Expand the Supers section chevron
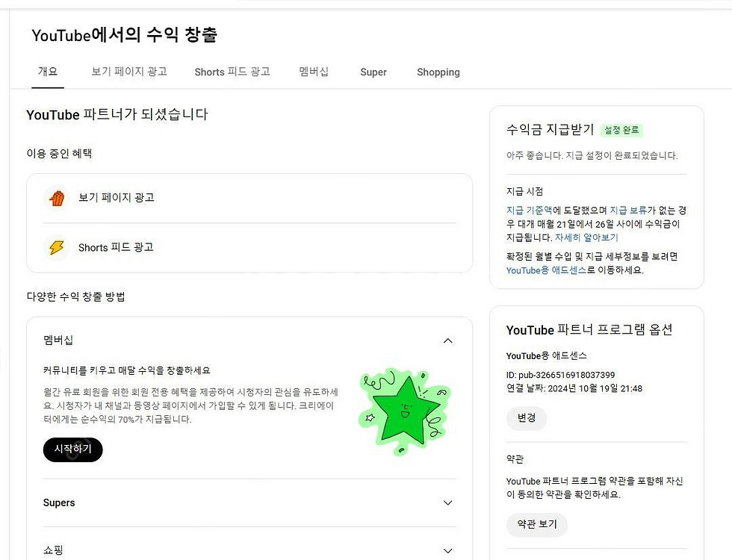This screenshot has width=732, height=560. point(447,503)
